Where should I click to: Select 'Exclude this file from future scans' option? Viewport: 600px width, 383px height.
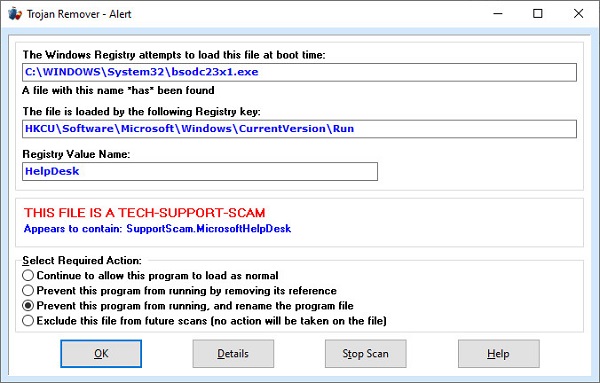click(x=204, y=321)
